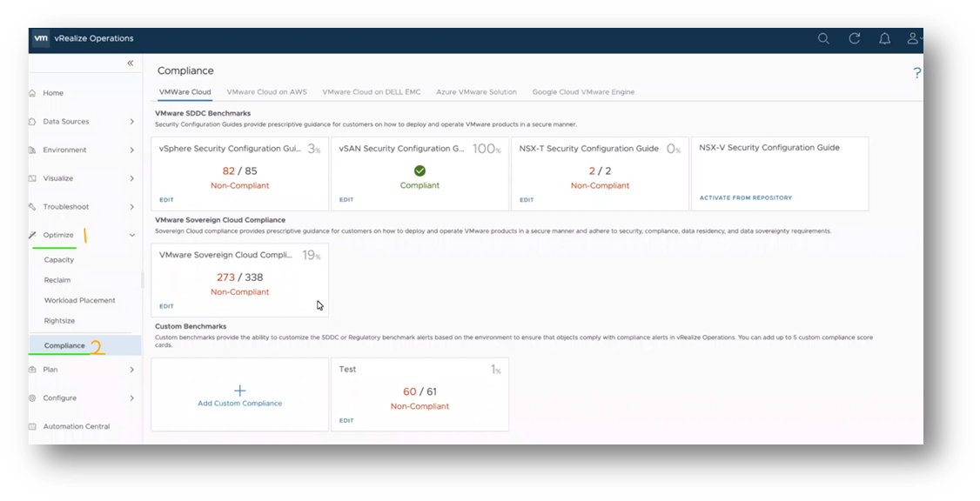
Task: Switch to Azure VMware Solution tab
Action: point(476,92)
